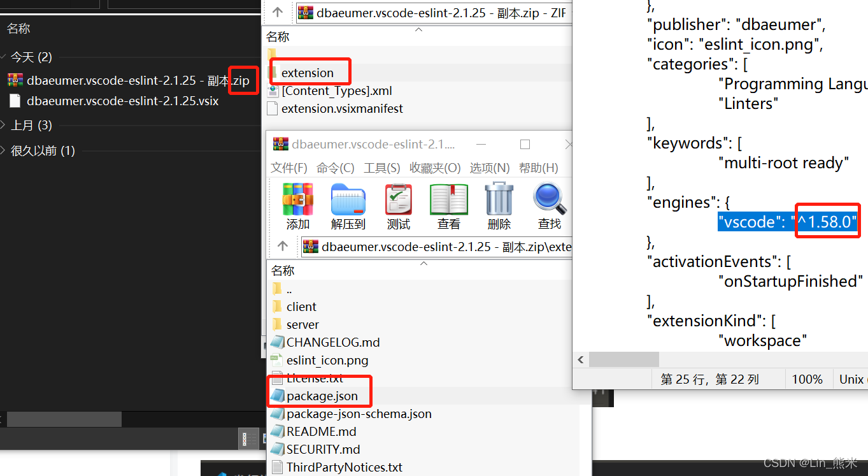Click the "icon": "eslint_icon.png" line
This screenshot has width=868, height=476.
tap(736, 44)
